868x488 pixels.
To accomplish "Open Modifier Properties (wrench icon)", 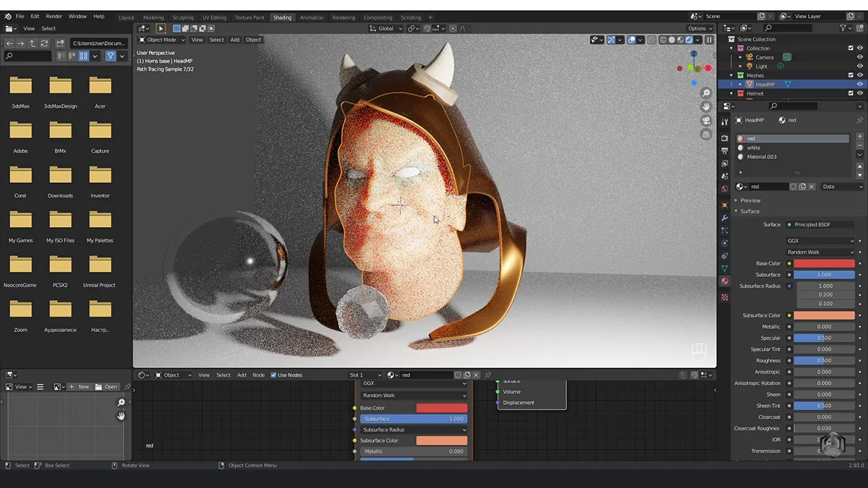I will click(x=724, y=217).
